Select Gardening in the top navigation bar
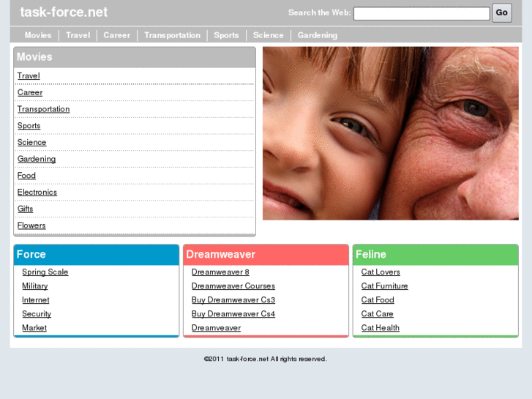This screenshot has width=532, height=399. (x=318, y=35)
